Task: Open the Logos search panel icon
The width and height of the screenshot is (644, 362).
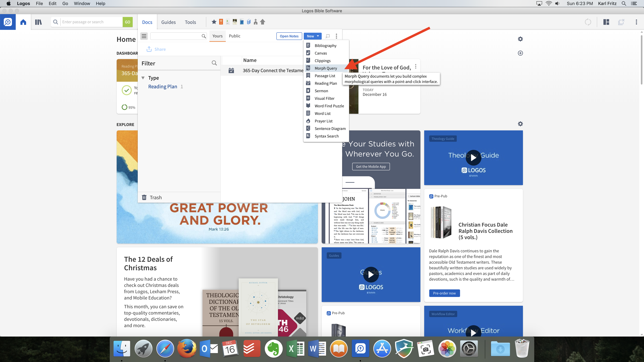Action: (x=8, y=22)
